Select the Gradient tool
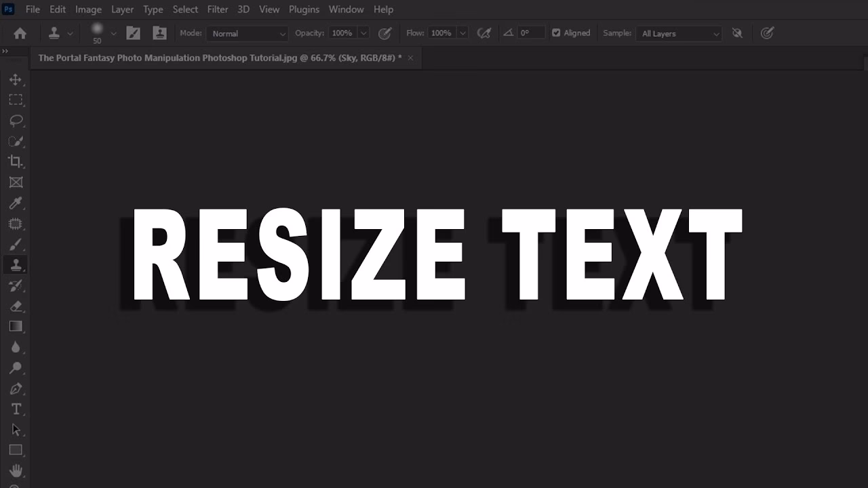868x488 pixels. point(16,326)
